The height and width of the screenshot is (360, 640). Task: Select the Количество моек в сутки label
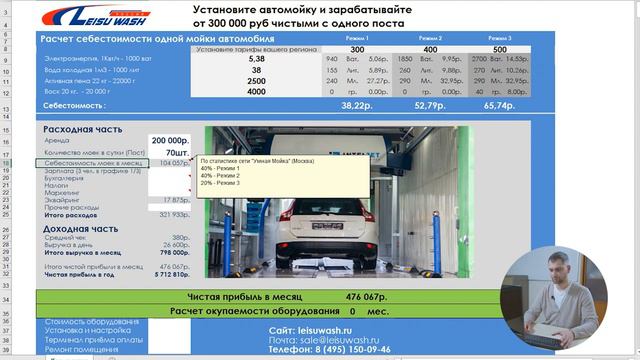[x=95, y=152]
